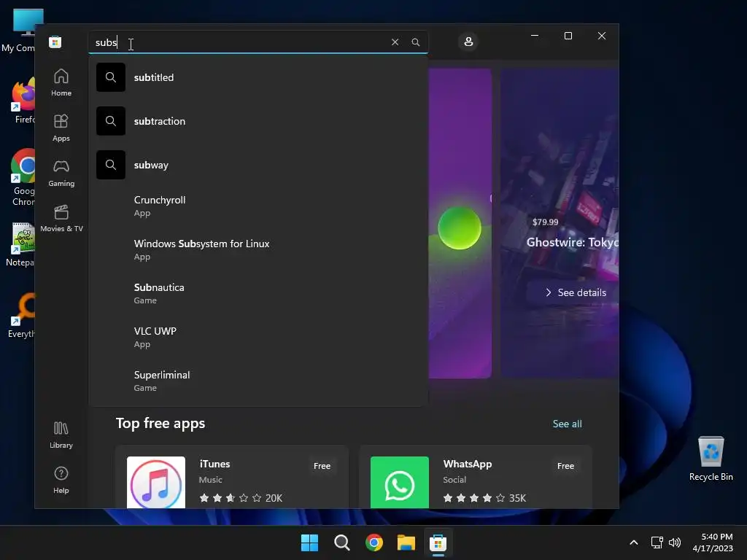Open the Recycle Bin desktop icon
This screenshot has height=560, width=747.
pyautogui.click(x=711, y=459)
